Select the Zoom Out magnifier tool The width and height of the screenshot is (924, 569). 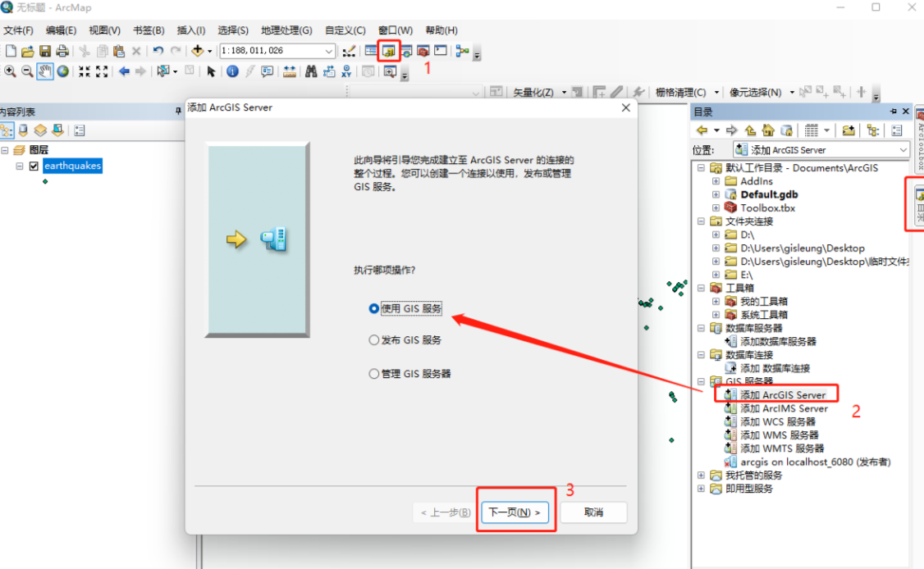click(x=27, y=71)
